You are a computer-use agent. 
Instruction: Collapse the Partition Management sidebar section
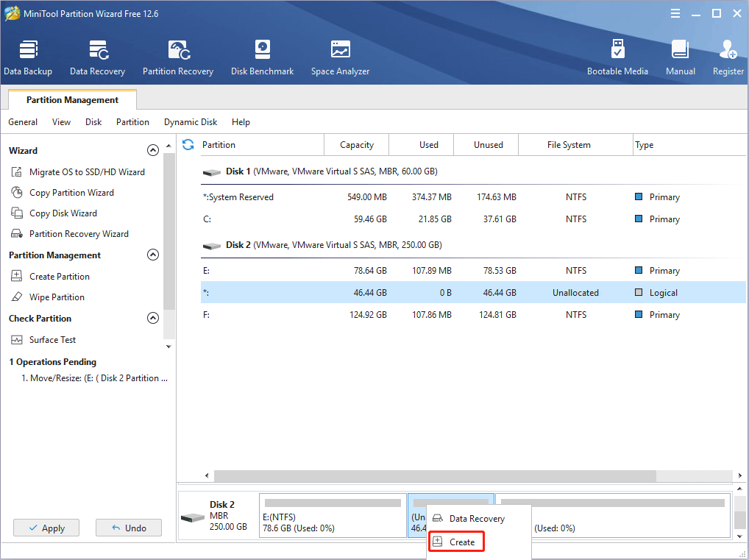(x=153, y=255)
